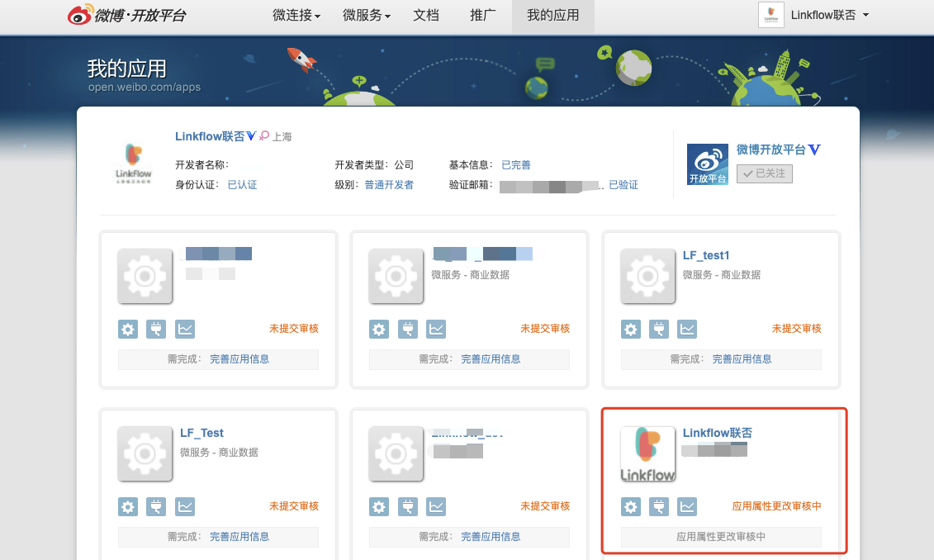Open settings gear for LF_Test app
This screenshot has width=934, height=560.
(x=128, y=506)
